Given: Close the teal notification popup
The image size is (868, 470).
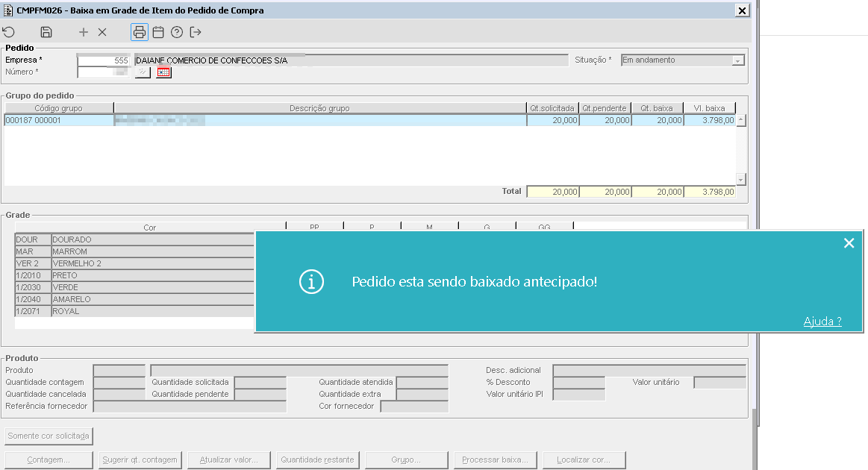Looking at the screenshot, I should click(849, 243).
